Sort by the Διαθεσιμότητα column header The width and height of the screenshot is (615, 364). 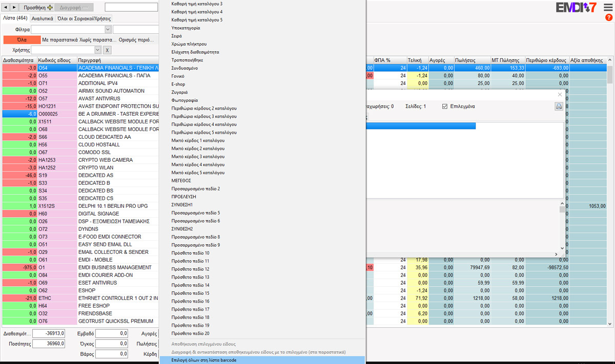[19, 60]
